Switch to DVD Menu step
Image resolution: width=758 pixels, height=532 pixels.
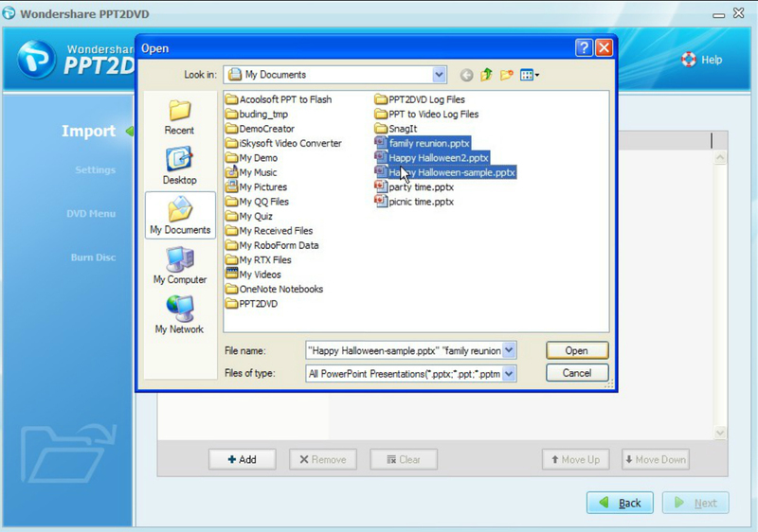click(91, 214)
